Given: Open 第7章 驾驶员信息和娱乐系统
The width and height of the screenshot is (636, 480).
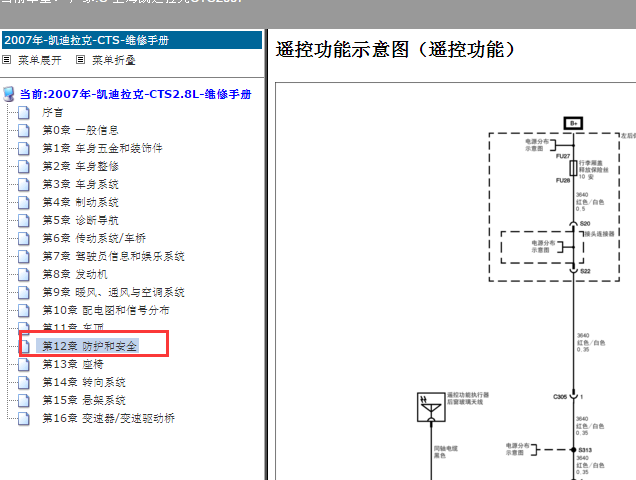Looking at the screenshot, I should (113, 256).
